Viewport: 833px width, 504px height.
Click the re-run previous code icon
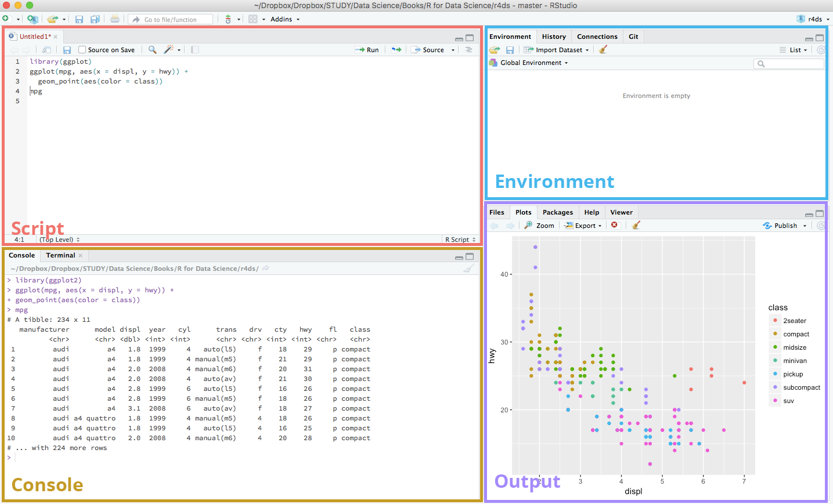tap(396, 50)
